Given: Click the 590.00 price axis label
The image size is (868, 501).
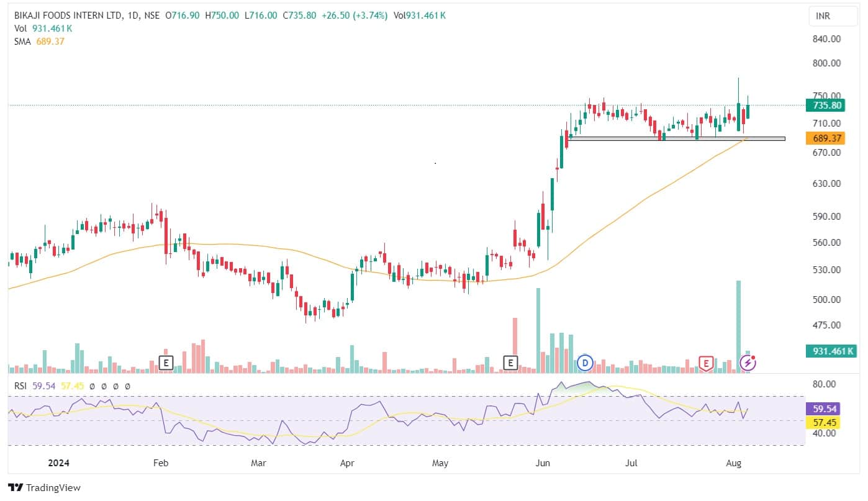Looking at the screenshot, I should [x=826, y=216].
